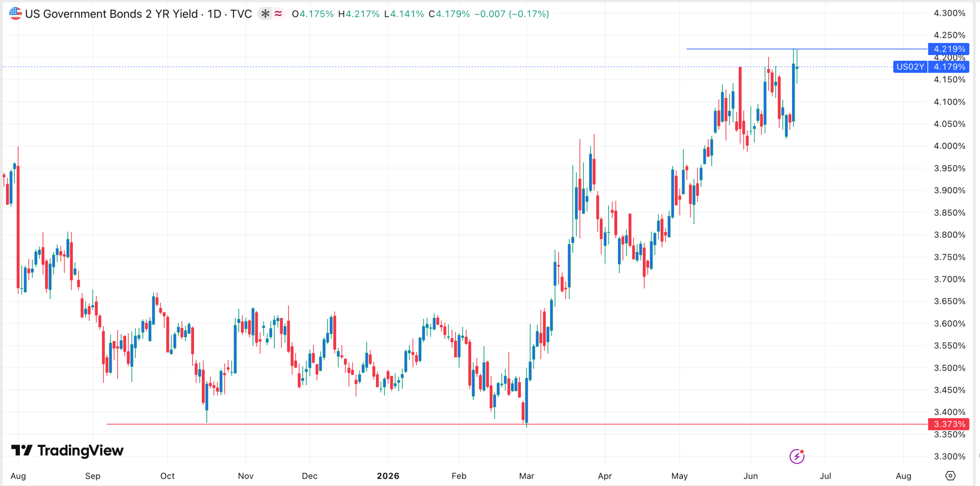This screenshot has height=486, width=980.
Task: Click the Jun label on time axis
Action: point(750,476)
